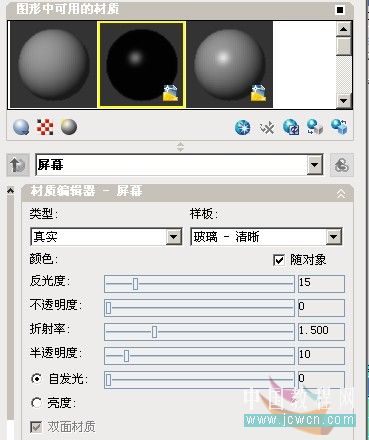The image size is (369, 440).
Task: Click the 颜色 label
Action: [44, 259]
